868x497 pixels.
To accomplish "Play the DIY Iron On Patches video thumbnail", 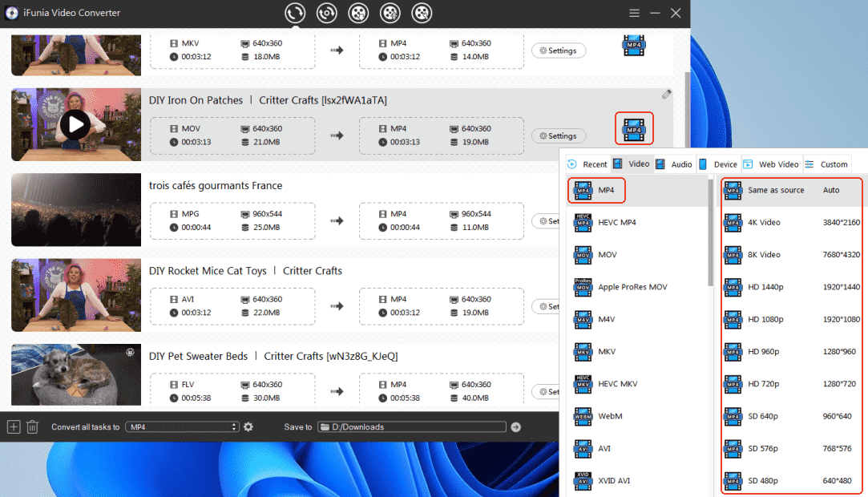I will pos(75,124).
